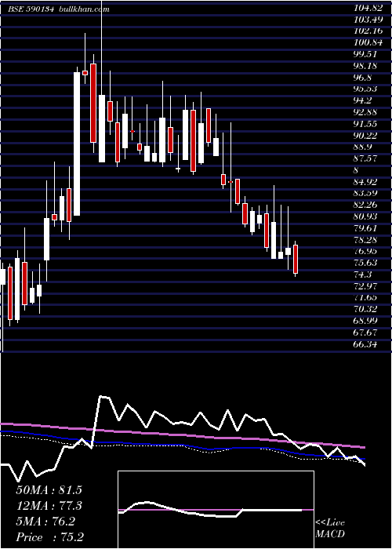Click the 75.63 price level
The height and width of the screenshot is (549, 392).
(365, 263)
